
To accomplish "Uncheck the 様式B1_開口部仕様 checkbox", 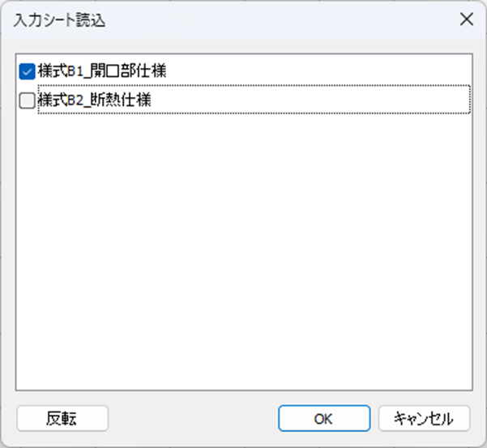I will click(x=27, y=72).
